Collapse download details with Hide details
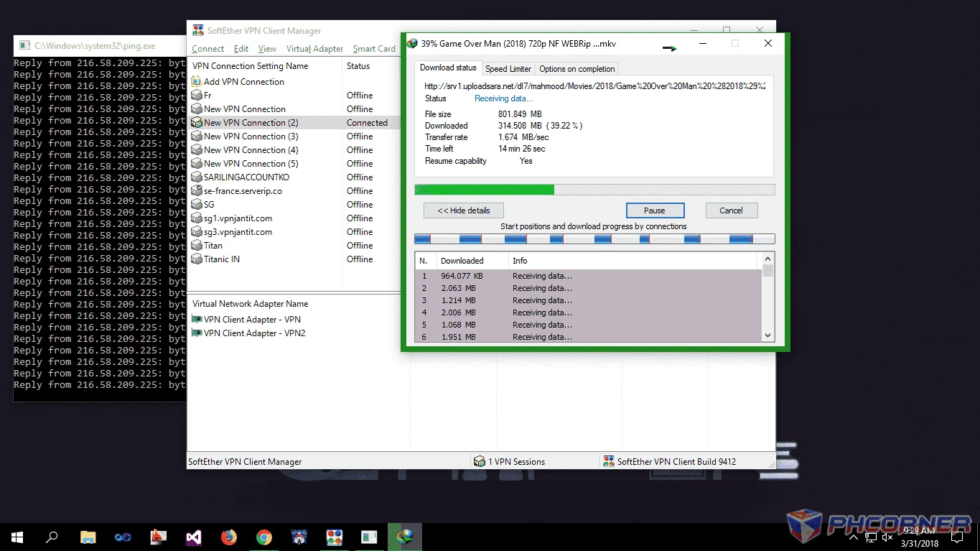Viewport: 980px width, 551px height. pos(464,210)
